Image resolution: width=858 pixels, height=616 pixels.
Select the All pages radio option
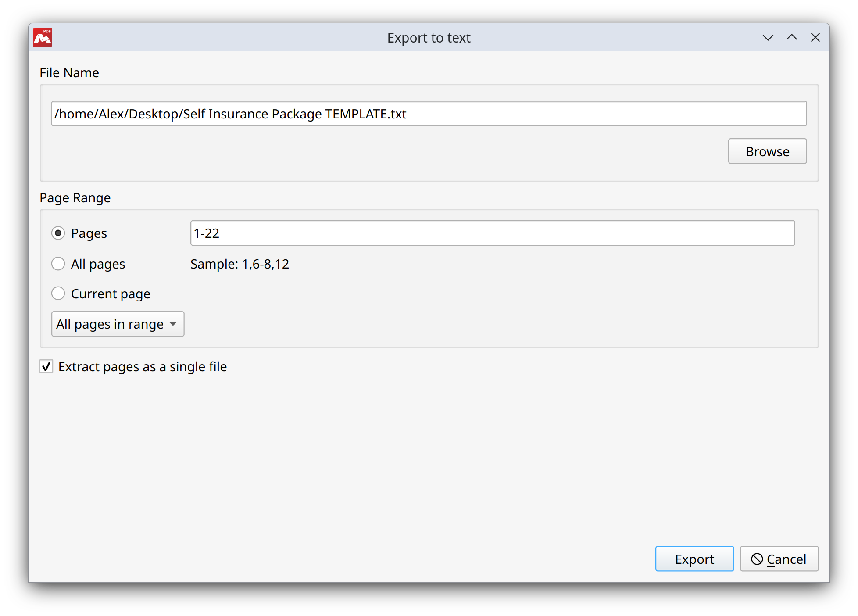[58, 264]
